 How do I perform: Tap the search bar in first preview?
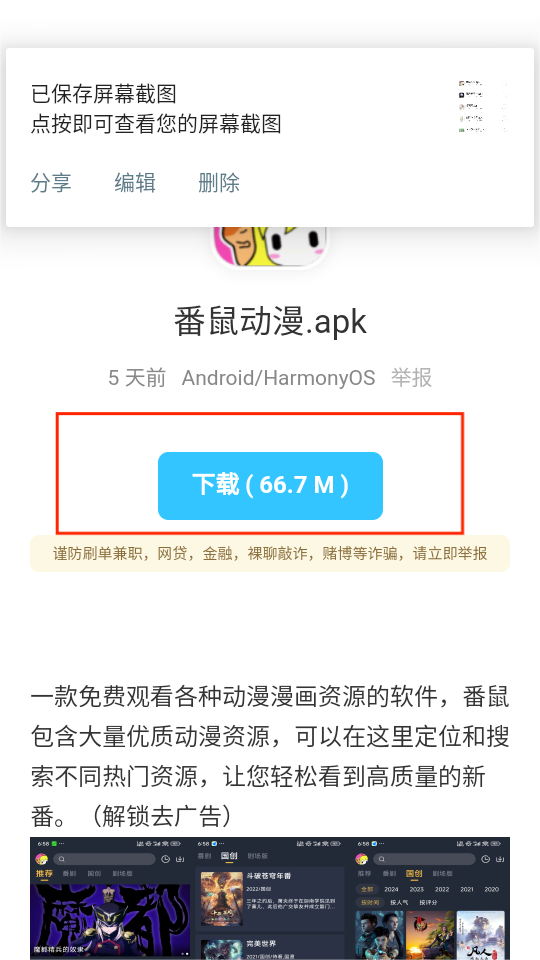[x=104, y=859]
